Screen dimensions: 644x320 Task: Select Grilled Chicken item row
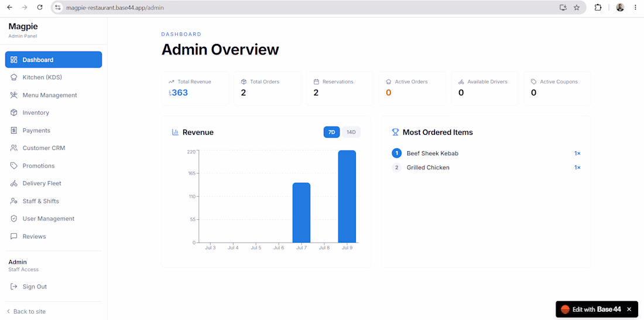coord(487,168)
